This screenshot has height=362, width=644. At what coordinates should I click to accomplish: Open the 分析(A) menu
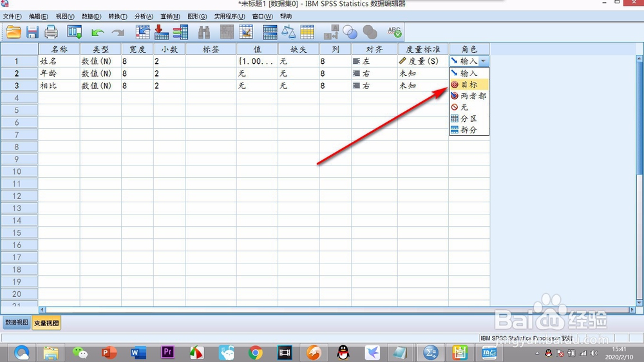point(144,17)
